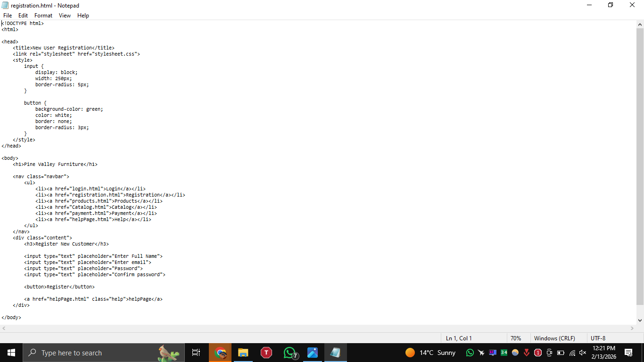The image size is (644, 362).
Task: Open the File menu in Notepad
Action: [7, 15]
